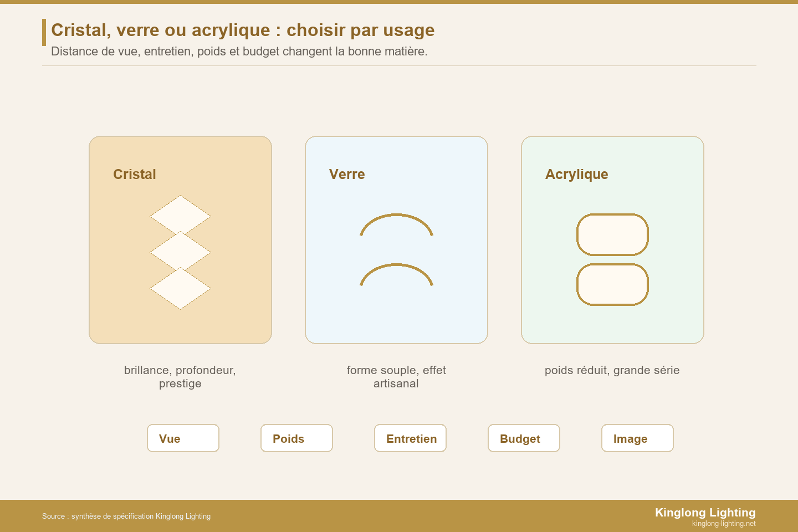Viewport: 798px width, 532px height.
Task: Select the Poids criterion chip
Action: pyautogui.click(x=296, y=438)
